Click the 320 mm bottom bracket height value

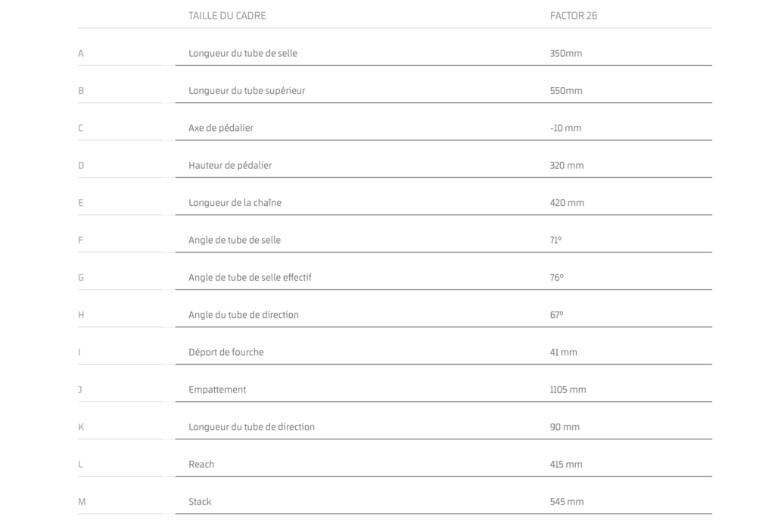566,165
